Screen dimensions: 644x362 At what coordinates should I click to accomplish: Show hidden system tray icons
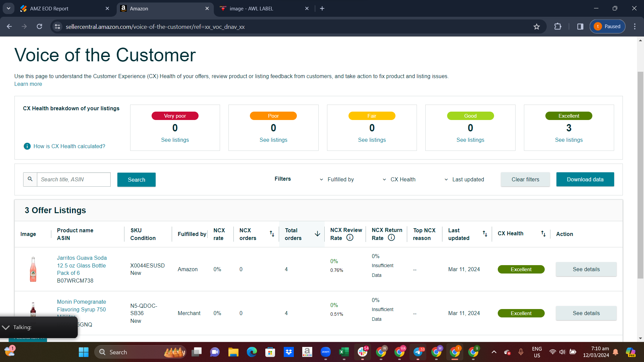(494, 352)
